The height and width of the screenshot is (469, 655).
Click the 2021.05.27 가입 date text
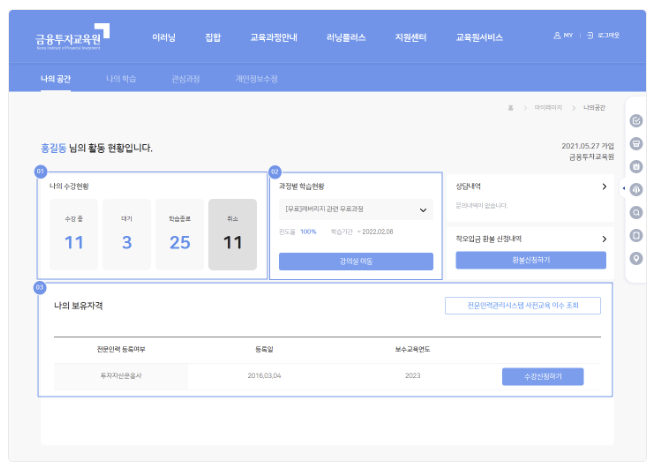pyautogui.click(x=588, y=146)
